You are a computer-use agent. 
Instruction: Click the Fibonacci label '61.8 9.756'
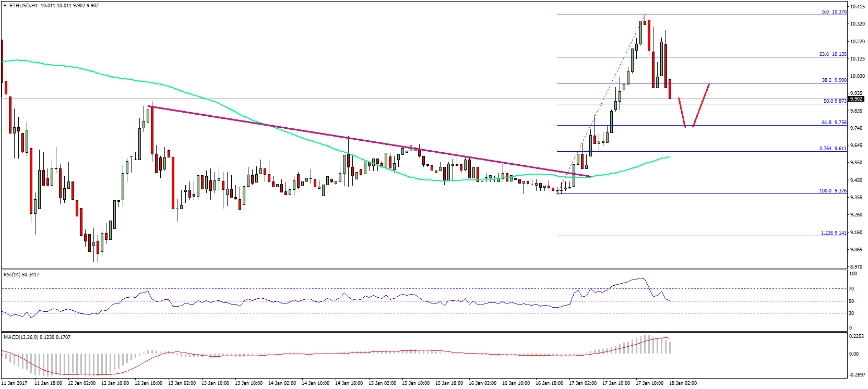(x=834, y=123)
